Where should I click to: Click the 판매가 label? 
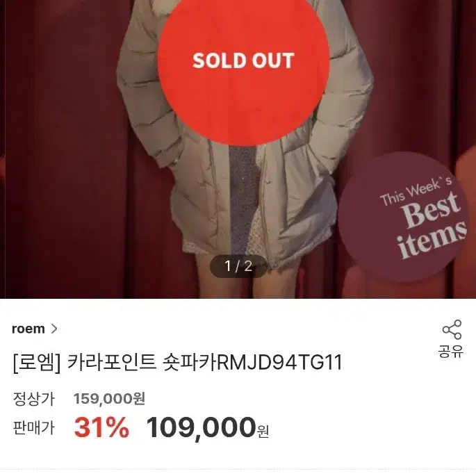coord(33,428)
